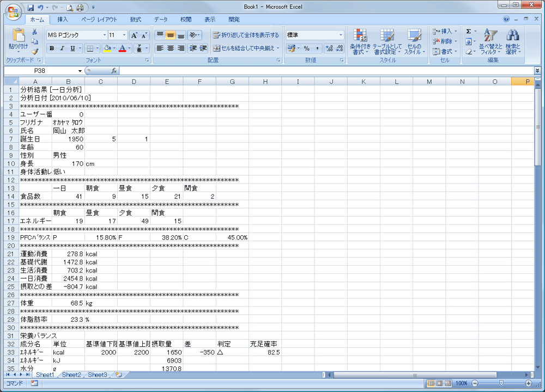Apply yellow fill color to cell
545x392 pixels.
point(107,48)
